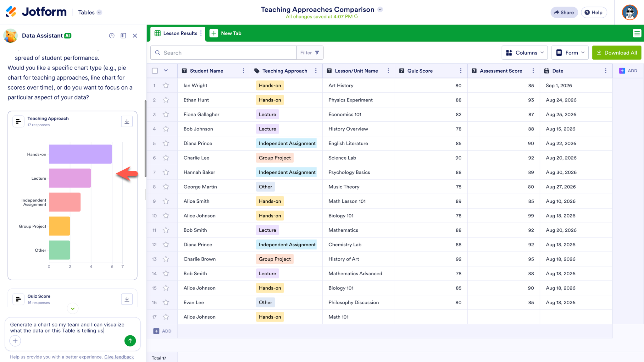This screenshot has height=362, width=644.
Task: Toggle the select-all rows checkbox
Action: tap(155, 71)
